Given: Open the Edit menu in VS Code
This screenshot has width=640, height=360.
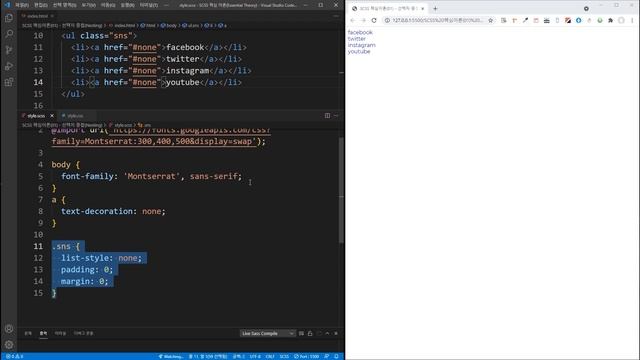Looking at the screenshot, I should click(40, 5).
